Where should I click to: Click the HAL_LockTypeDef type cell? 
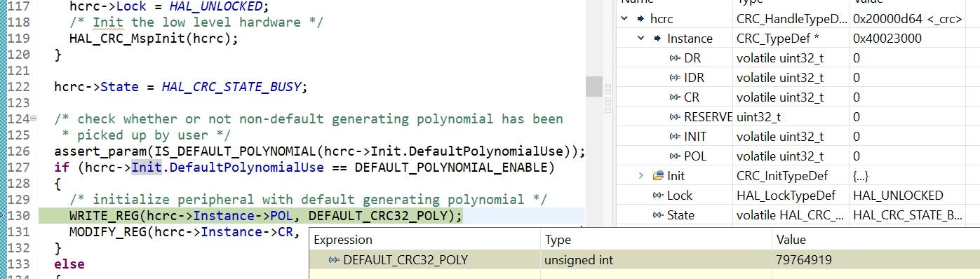click(x=786, y=195)
